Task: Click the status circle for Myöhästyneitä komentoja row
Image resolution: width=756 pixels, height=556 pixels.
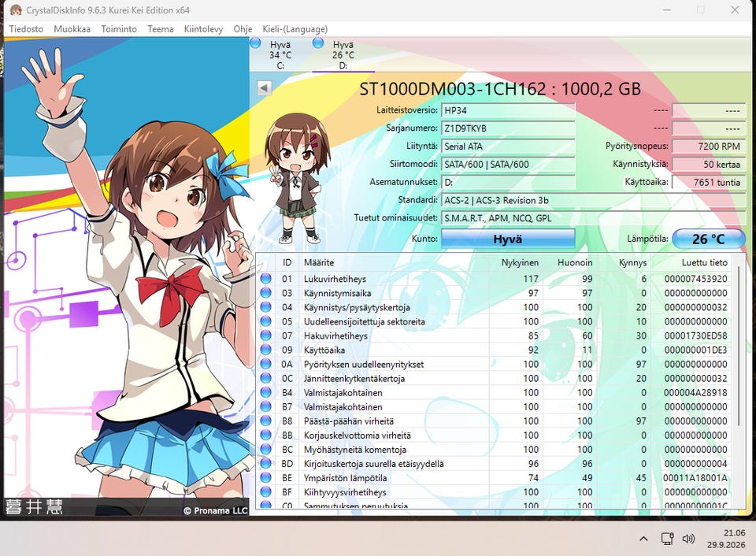Action: (x=265, y=450)
